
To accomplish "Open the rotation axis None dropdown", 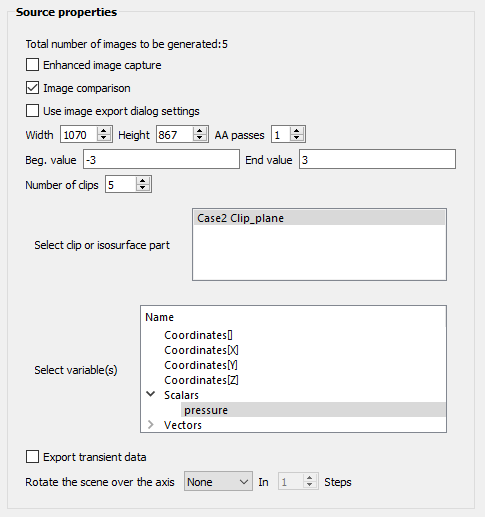I will click(218, 482).
